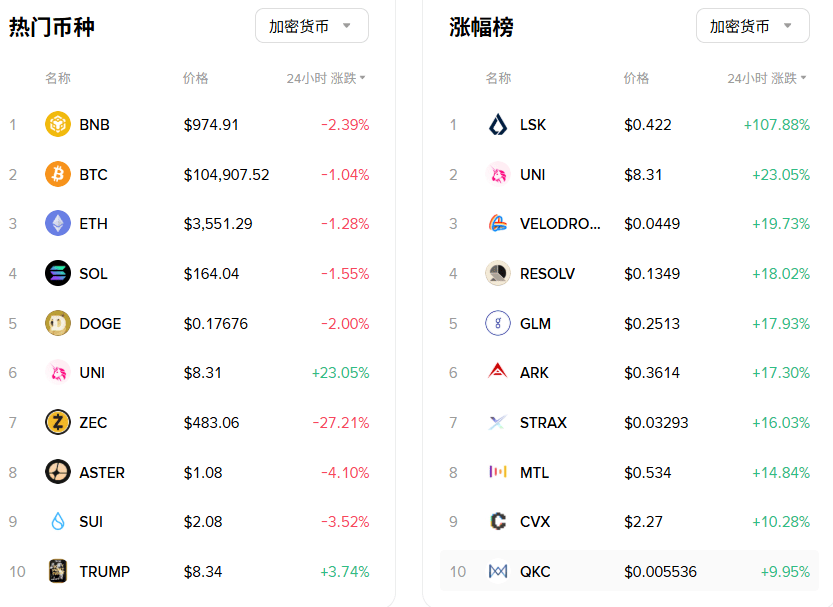833x607 pixels.
Task: Click CVX price $2.27
Action: click(x=643, y=521)
